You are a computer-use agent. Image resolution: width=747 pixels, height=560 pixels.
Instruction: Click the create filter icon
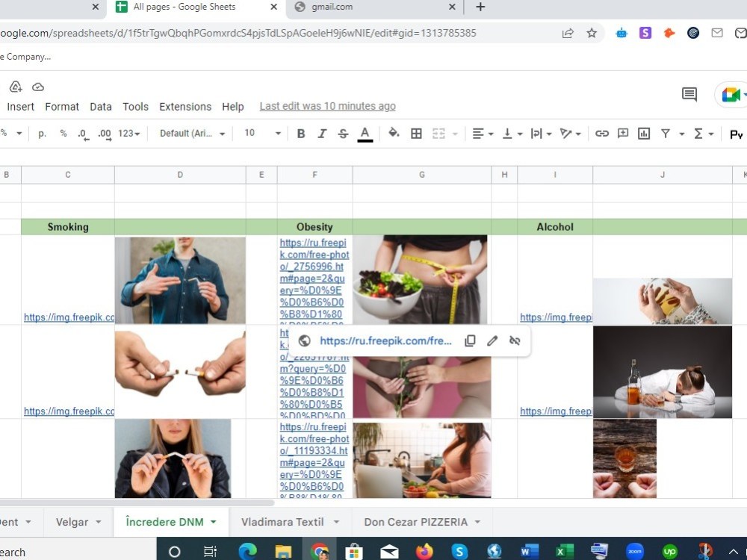[666, 134]
